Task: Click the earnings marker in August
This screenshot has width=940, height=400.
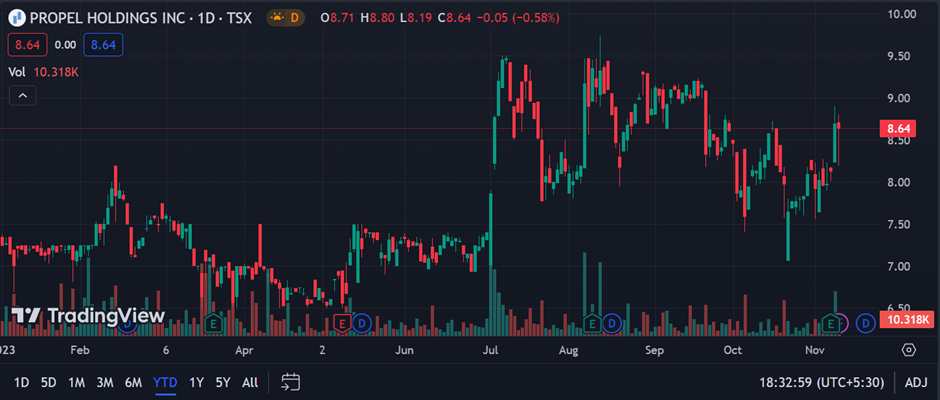Action: click(592, 324)
